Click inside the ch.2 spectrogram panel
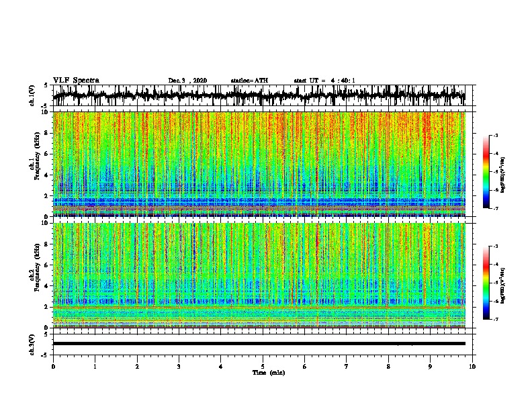This screenshot has width=532, height=411. coord(259,275)
